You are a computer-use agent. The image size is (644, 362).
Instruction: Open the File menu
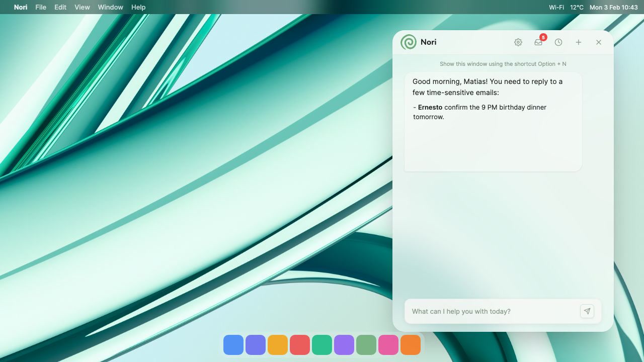[41, 7]
